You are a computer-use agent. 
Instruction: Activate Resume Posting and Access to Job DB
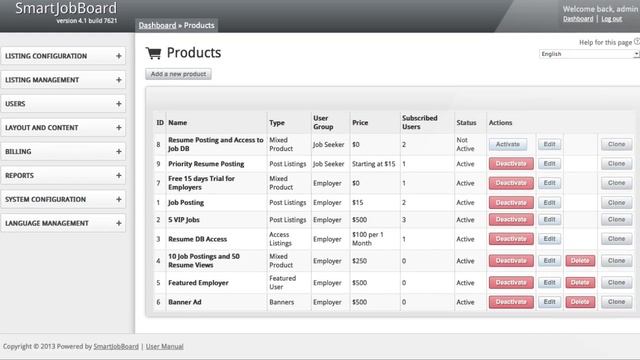click(x=508, y=144)
